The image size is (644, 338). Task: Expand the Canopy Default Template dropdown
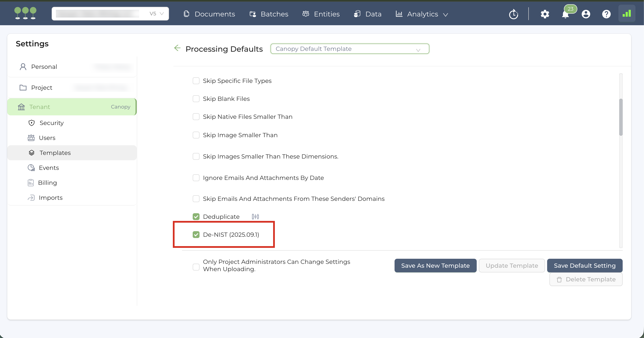[x=350, y=49]
